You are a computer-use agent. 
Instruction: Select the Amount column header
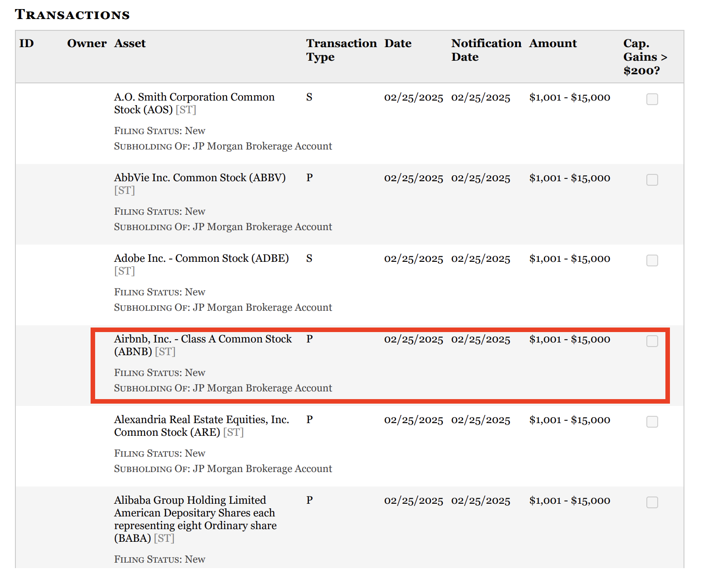(x=553, y=43)
